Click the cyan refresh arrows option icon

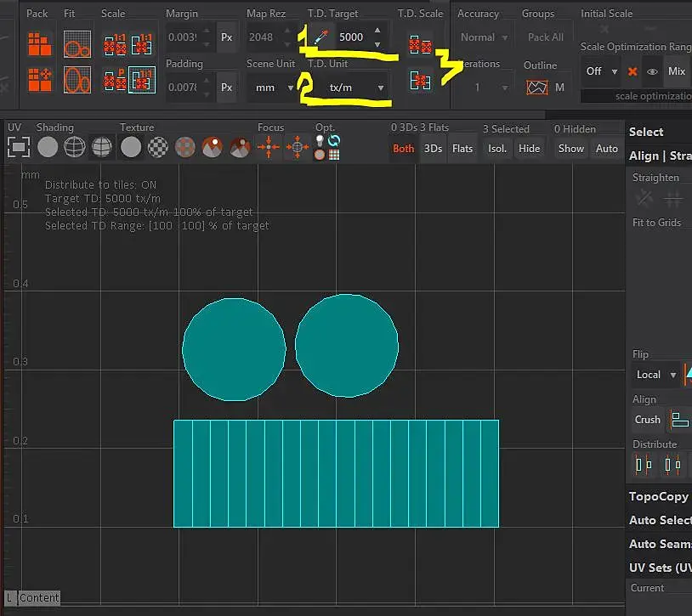tap(334, 141)
